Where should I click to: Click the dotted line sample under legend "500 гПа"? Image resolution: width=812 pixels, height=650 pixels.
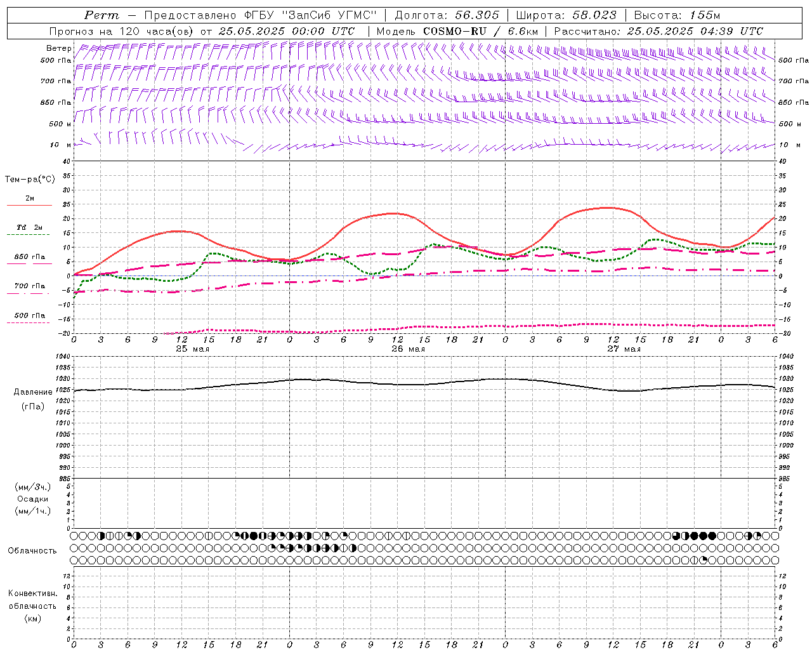[28, 323]
